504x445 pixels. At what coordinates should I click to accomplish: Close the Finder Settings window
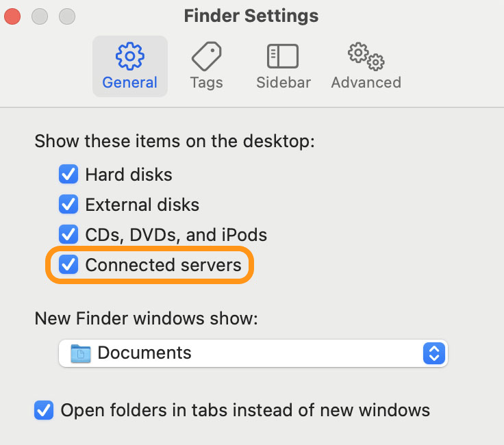coord(12,16)
